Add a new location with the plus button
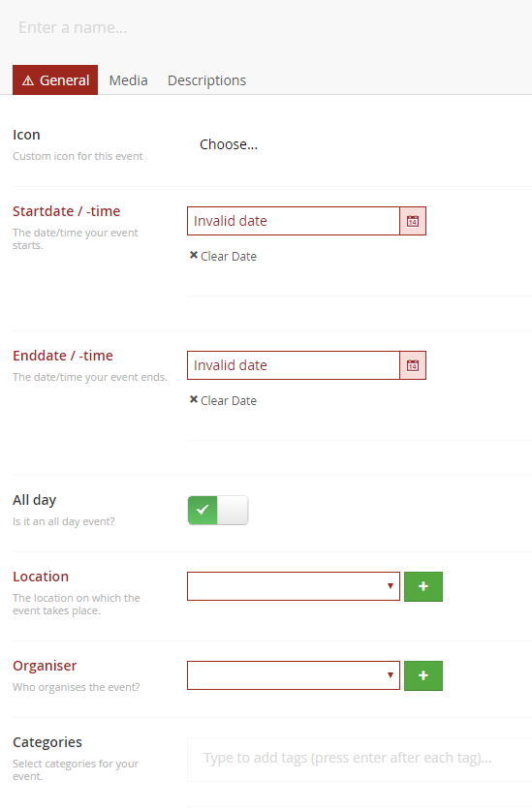This screenshot has height=812, width=532. tap(423, 587)
